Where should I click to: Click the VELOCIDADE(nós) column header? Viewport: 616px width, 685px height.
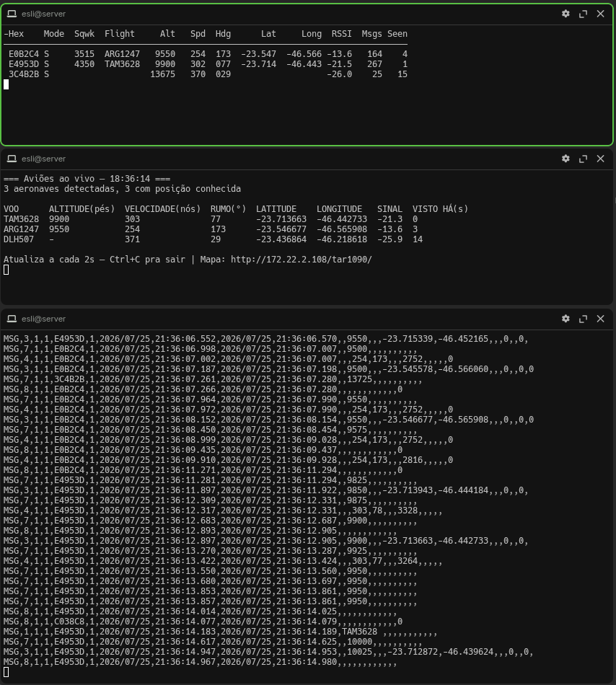tap(162, 209)
